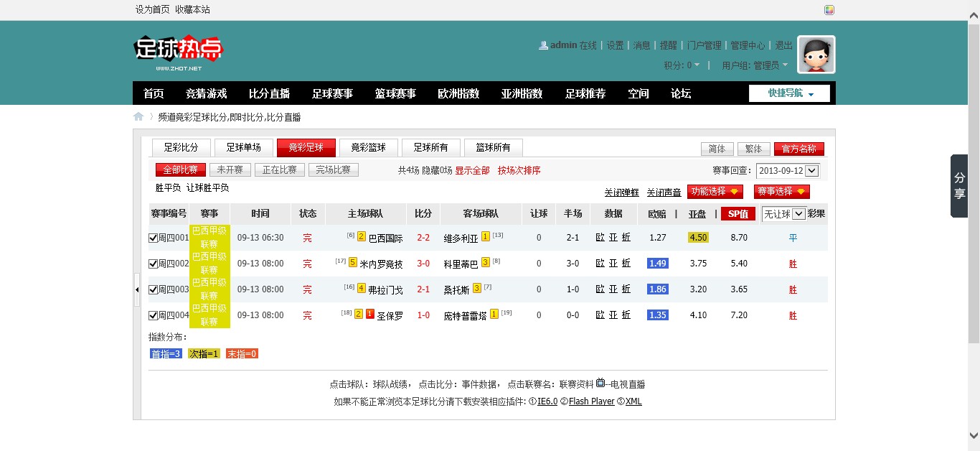This screenshot has width=980, height=451.
Task: Toggle checkbox for match 周四003
Action: pos(153,289)
